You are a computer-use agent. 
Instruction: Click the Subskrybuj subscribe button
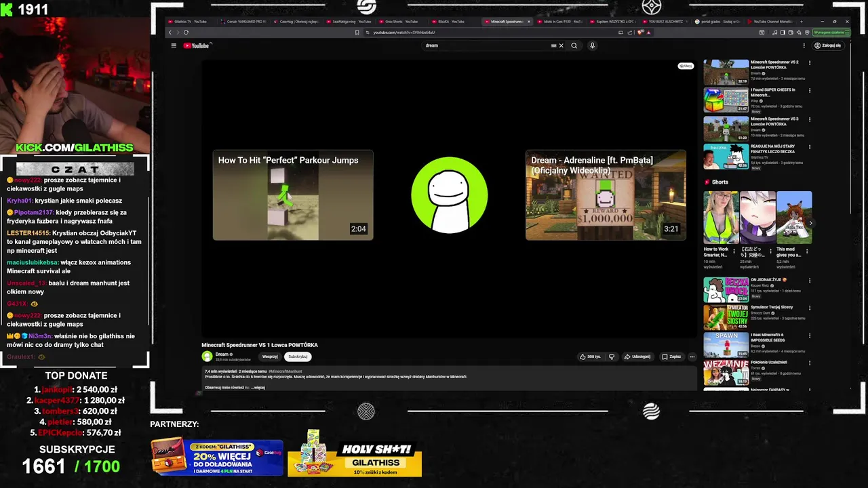point(298,357)
